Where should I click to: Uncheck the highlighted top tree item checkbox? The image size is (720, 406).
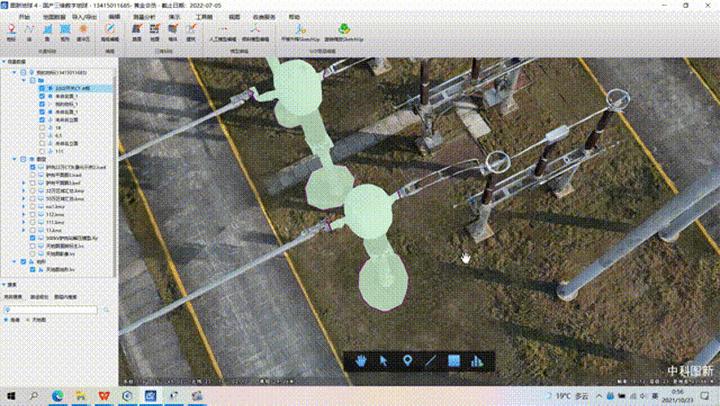[x=42, y=88]
